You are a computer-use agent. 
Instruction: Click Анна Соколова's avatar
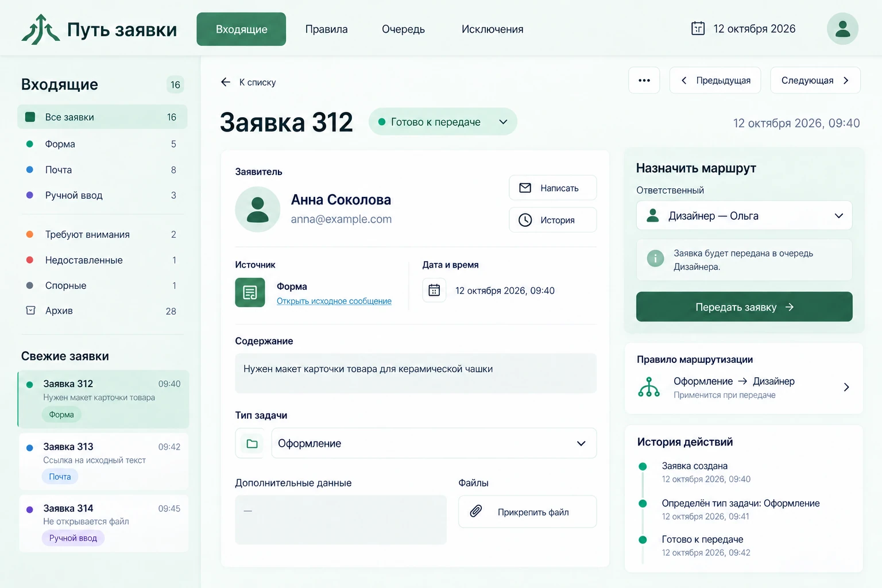tap(257, 209)
